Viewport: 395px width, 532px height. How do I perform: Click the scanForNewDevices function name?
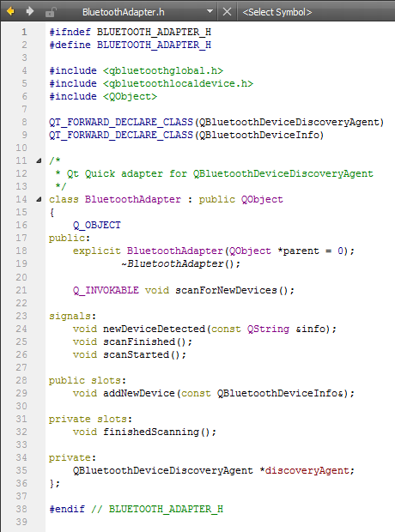pos(226,290)
